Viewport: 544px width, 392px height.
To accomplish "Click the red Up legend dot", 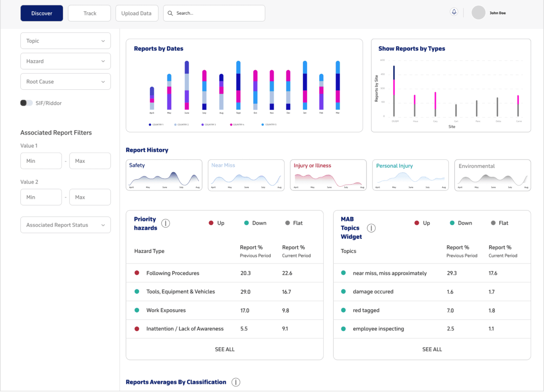I will (211, 223).
